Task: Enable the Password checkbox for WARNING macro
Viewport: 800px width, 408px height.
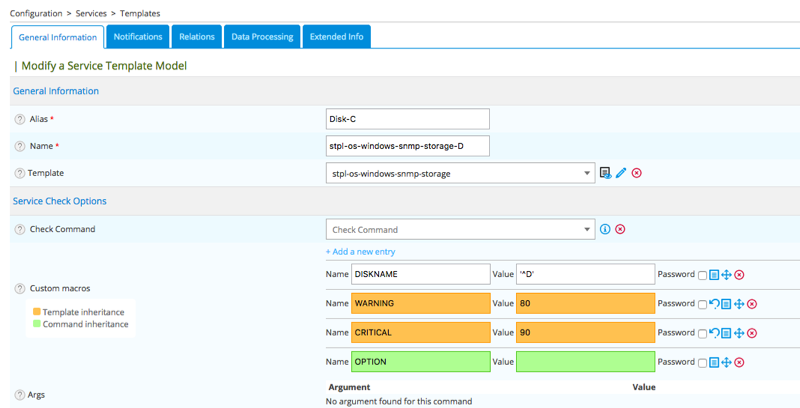Action: pos(703,304)
